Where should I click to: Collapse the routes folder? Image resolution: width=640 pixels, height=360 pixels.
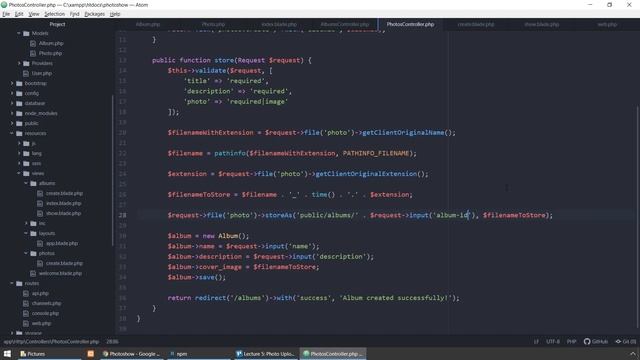(12, 283)
